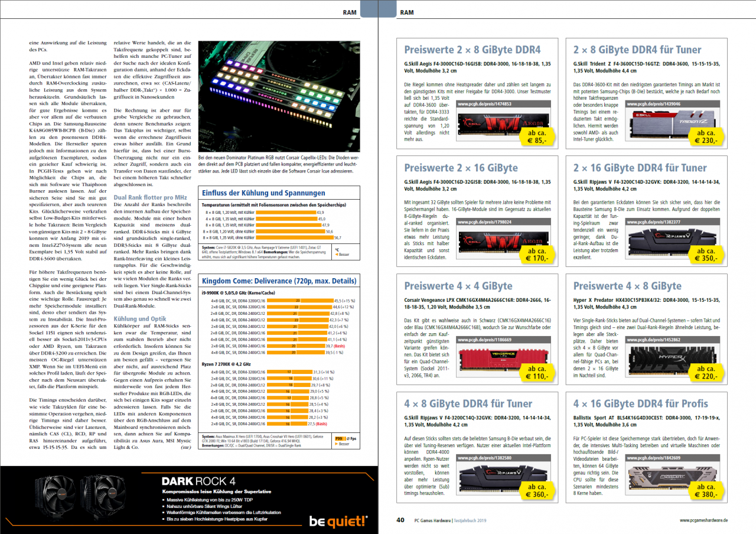Click heading 'Preiswerte 4 × 4 GiByte'
This screenshot has width=756, height=534.
pos(458,286)
